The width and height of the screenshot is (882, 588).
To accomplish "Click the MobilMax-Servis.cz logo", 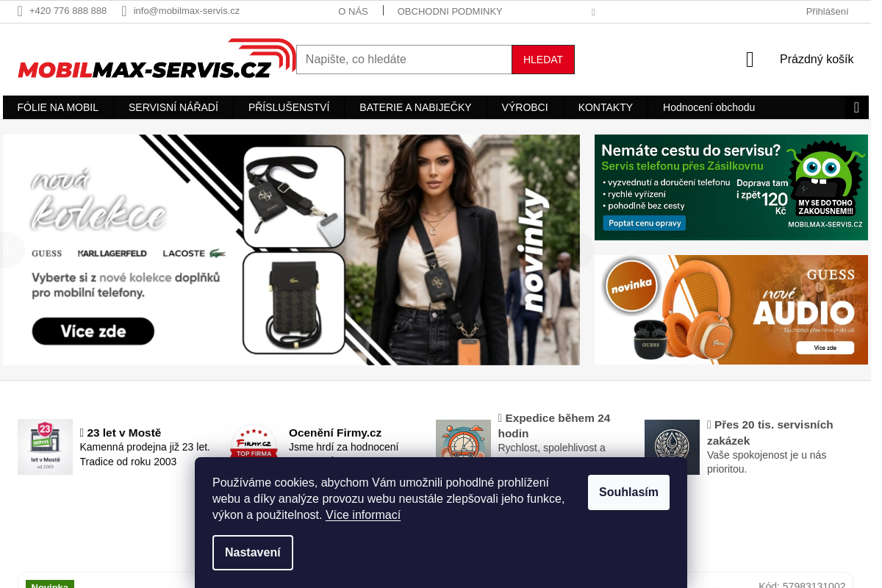I will (157, 59).
